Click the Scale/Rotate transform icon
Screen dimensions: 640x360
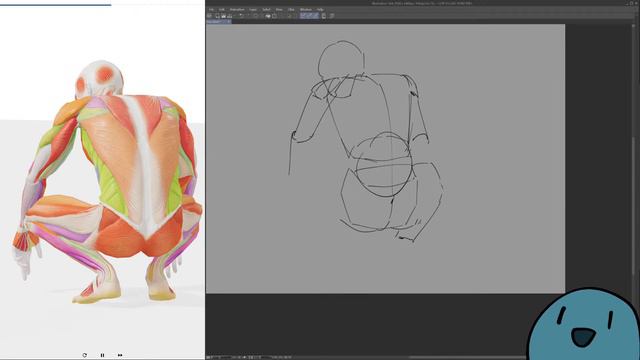click(275, 16)
